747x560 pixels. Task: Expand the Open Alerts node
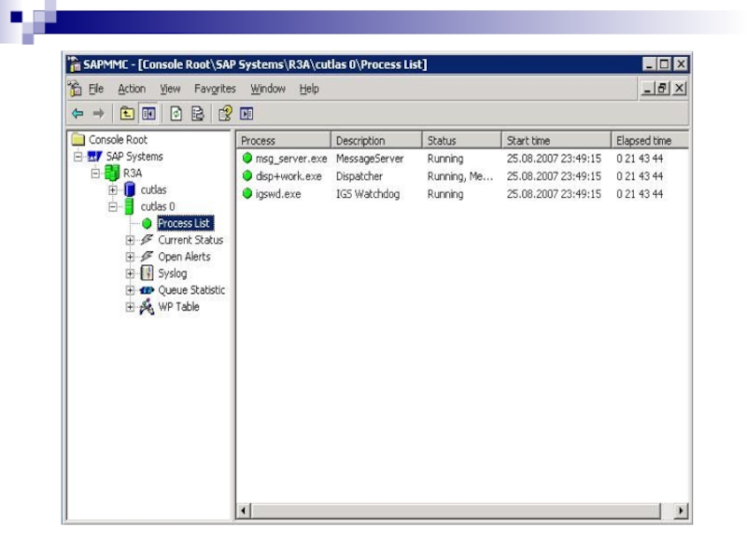click(x=130, y=257)
